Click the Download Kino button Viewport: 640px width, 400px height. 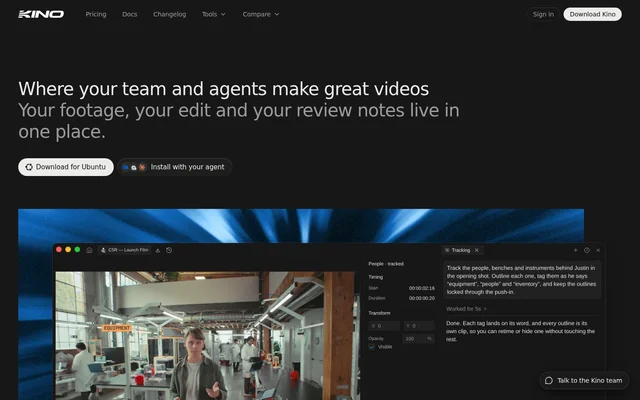[x=592, y=14]
